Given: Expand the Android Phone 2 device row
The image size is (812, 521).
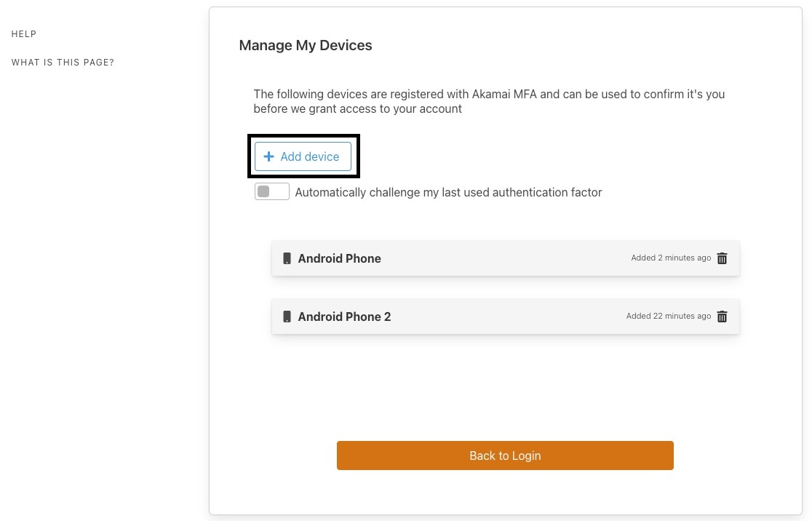Looking at the screenshot, I should point(495,317).
